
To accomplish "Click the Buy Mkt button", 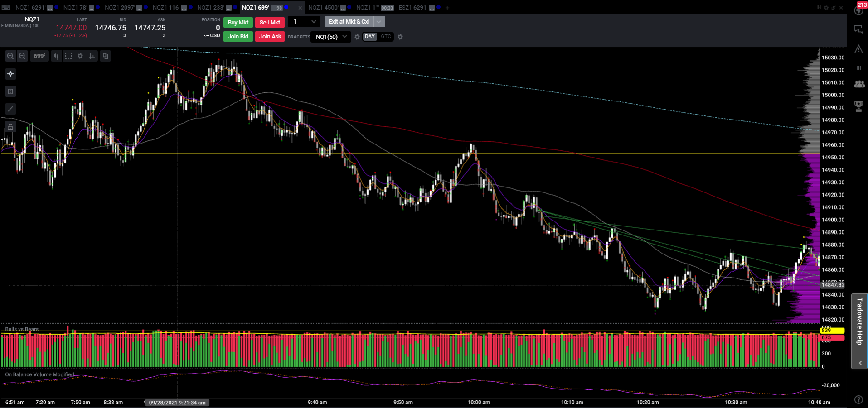I will (238, 22).
